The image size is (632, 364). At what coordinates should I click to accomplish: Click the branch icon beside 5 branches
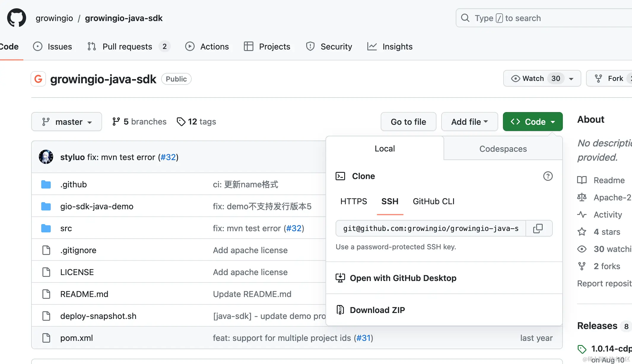116,122
